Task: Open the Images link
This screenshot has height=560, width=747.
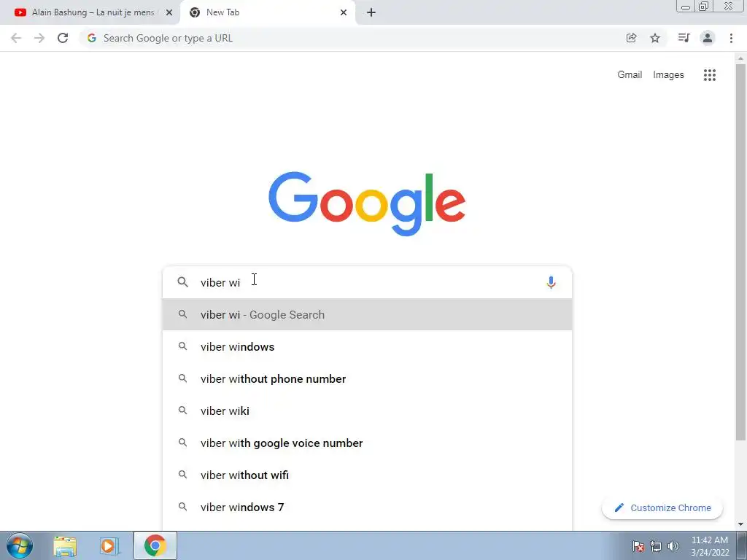Action: (x=668, y=75)
